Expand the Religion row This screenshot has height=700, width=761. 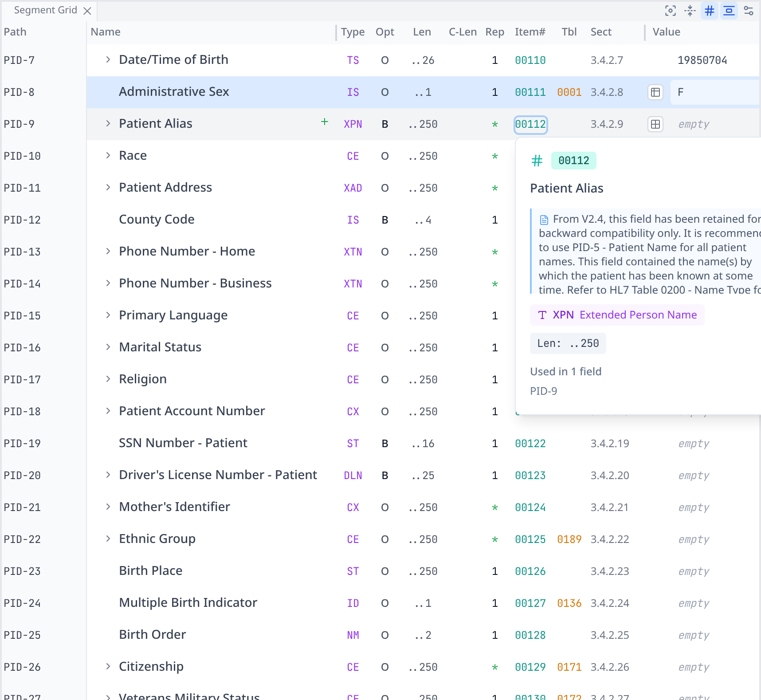[108, 379]
